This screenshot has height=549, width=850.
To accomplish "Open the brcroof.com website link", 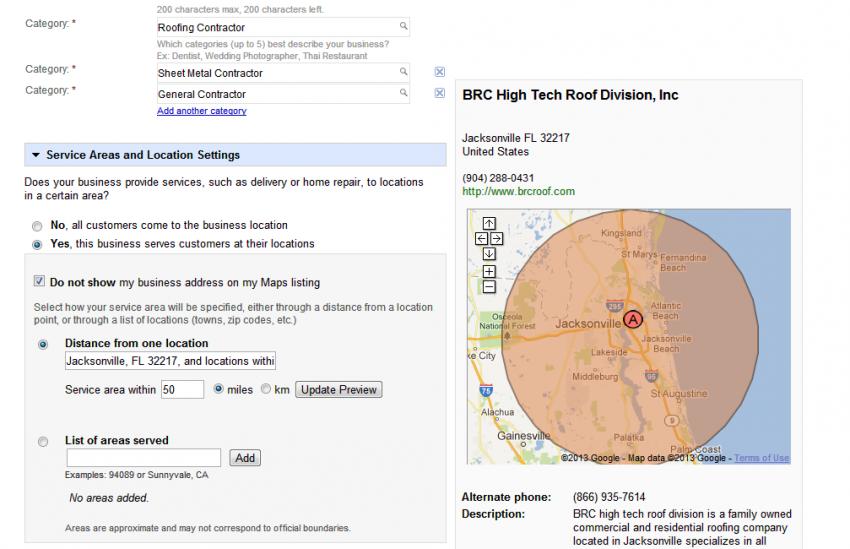I will 518,191.
